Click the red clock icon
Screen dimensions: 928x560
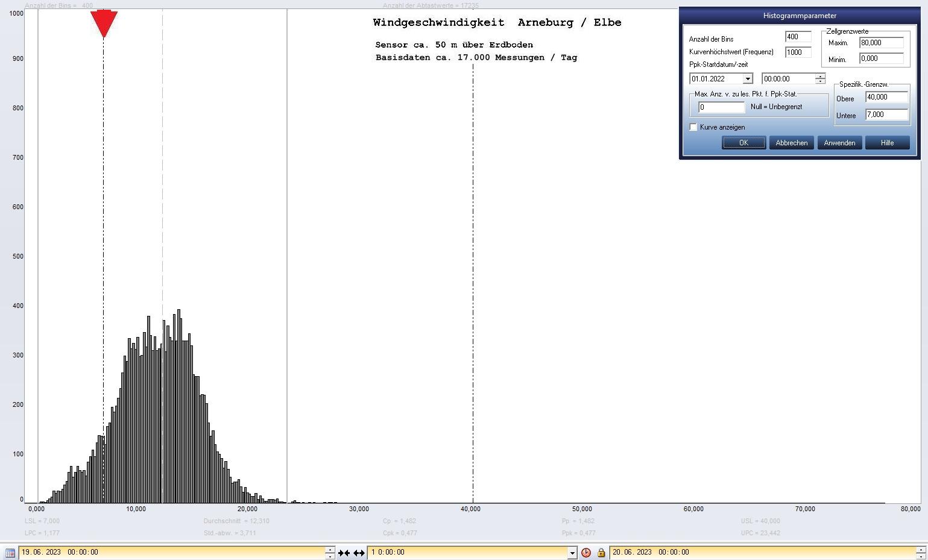point(586,552)
